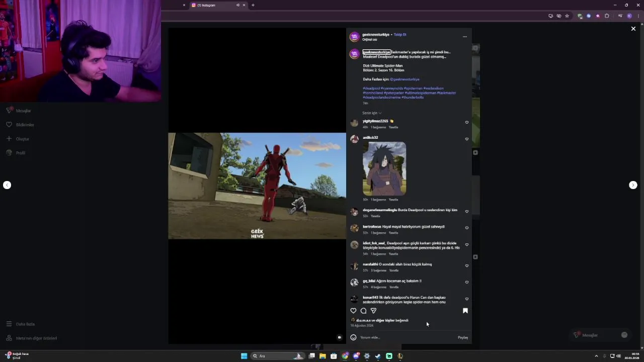Open d.u.m.a.s liker profile link
The height and width of the screenshot is (362, 644).
pyautogui.click(x=363, y=320)
